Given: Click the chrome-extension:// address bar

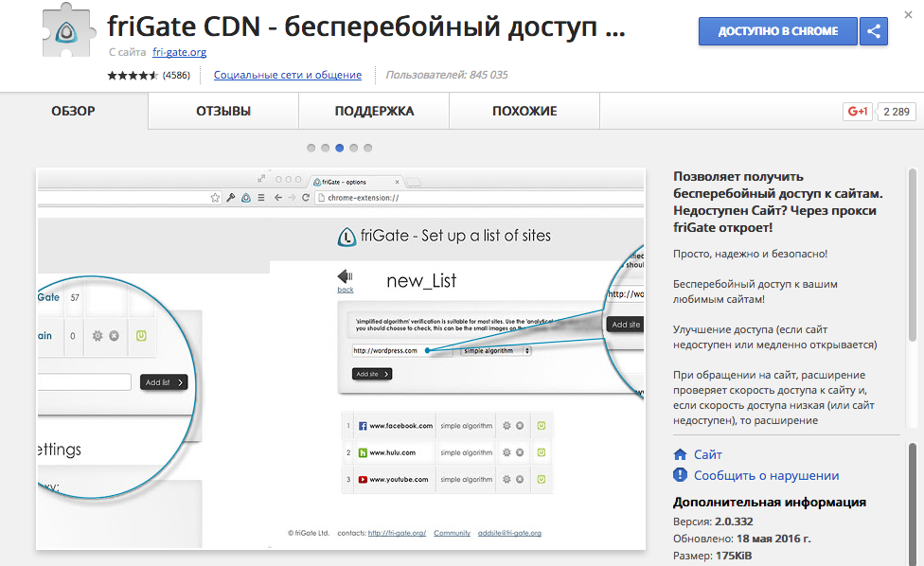Looking at the screenshot, I should [478, 198].
